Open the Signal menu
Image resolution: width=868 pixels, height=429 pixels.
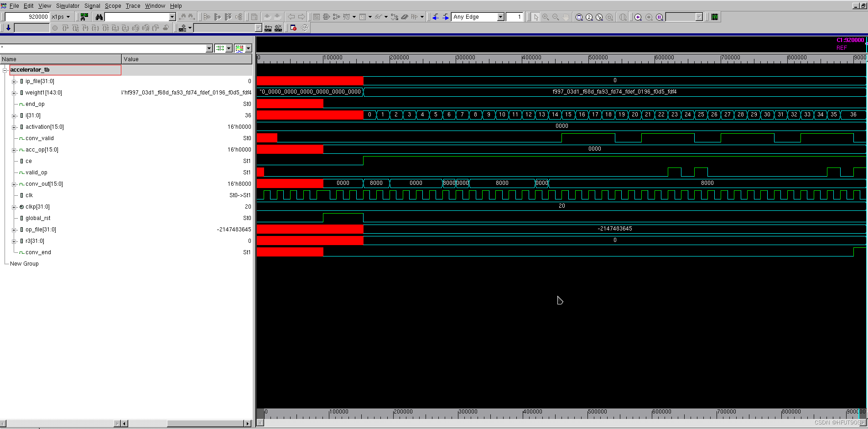[x=92, y=6]
